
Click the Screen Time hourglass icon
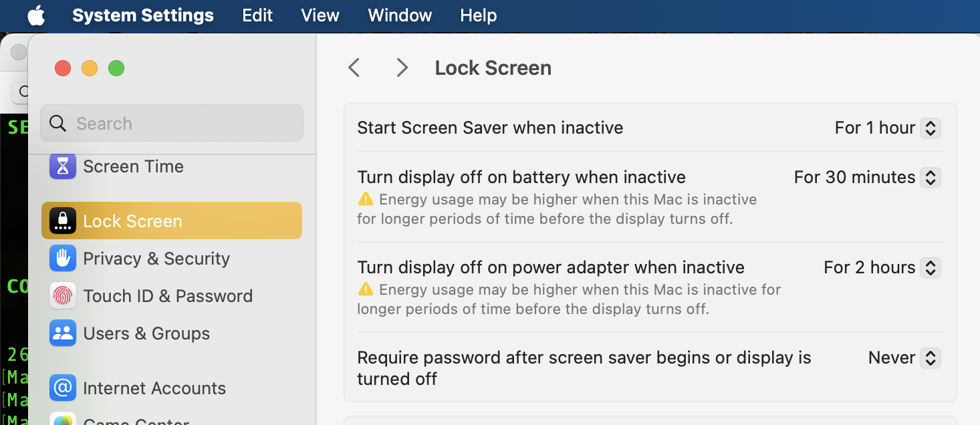tap(63, 166)
